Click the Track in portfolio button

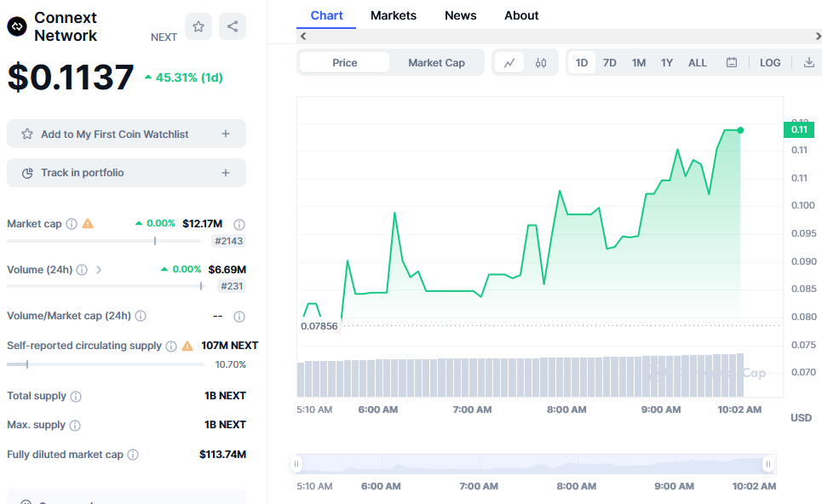(x=126, y=173)
